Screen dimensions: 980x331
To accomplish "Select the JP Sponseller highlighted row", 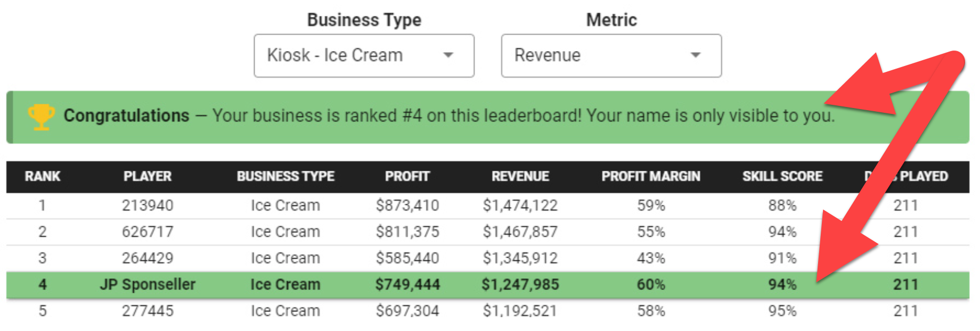I will coord(488,285).
